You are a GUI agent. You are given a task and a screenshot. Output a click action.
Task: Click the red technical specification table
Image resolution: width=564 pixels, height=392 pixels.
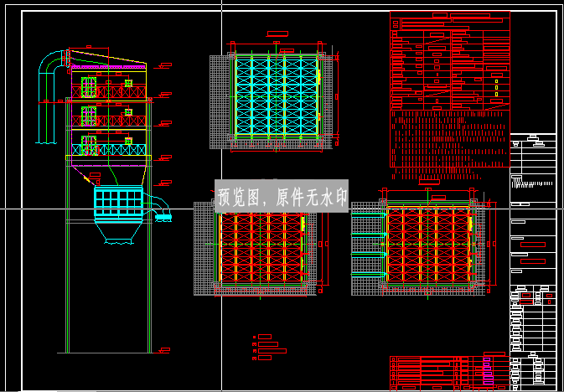pos(450,61)
